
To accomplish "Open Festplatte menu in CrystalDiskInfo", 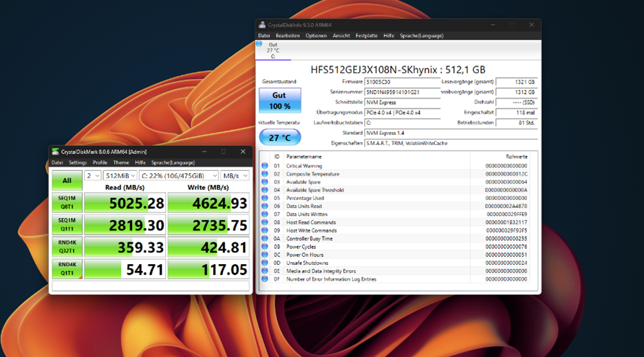I will pyautogui.click(x=366, y=36).
